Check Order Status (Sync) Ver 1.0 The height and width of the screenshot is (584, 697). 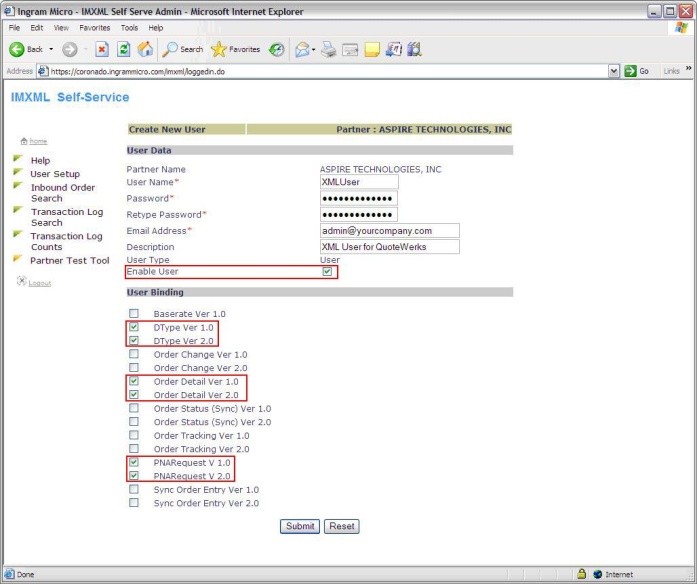tap(134, 408)
